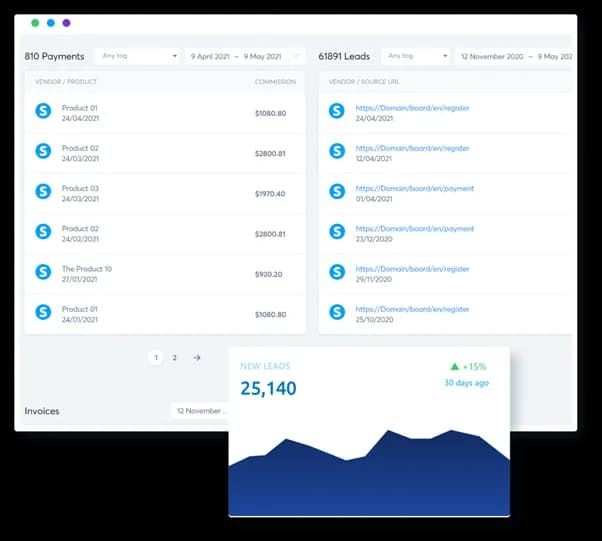
Task: Open the Payments date range 9 April 2021 picker
Action: (245, 56)
